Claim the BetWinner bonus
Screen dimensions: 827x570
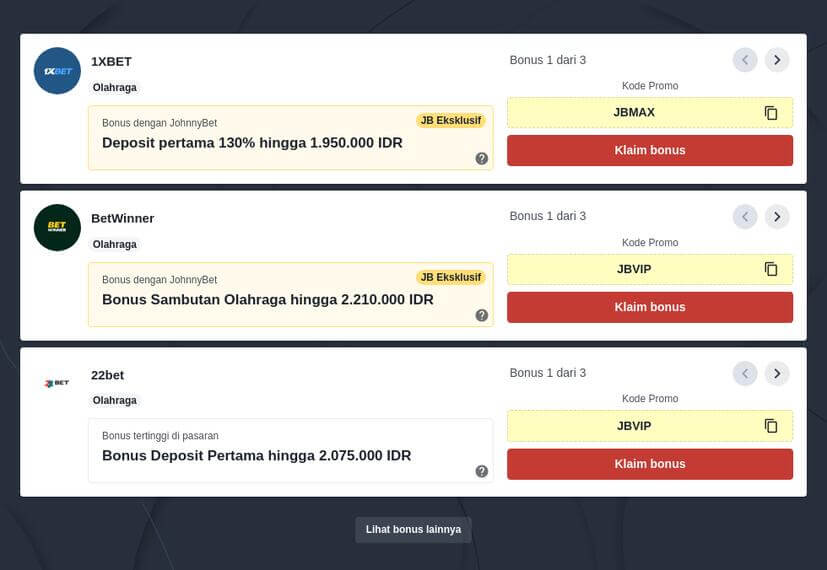(650, 307)
